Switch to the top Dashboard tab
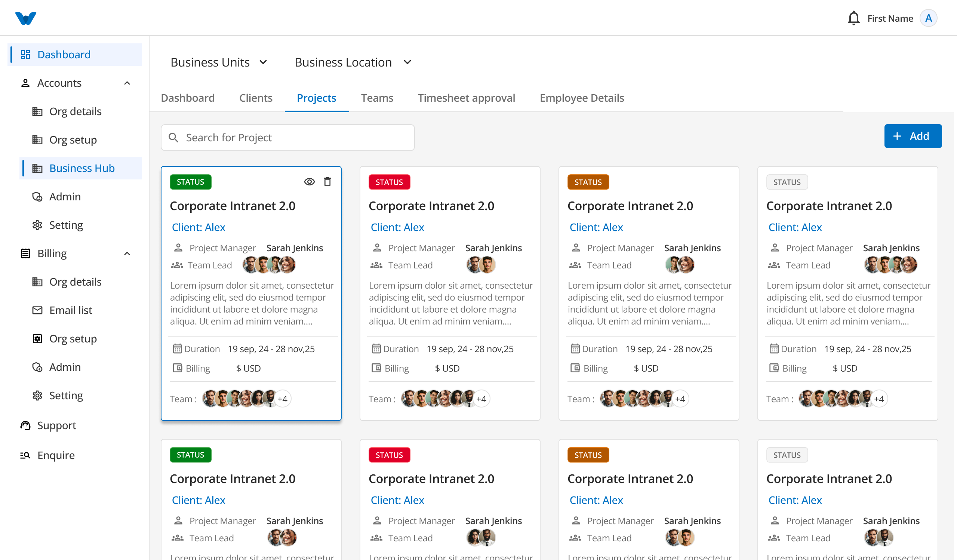 click(188, 98)
